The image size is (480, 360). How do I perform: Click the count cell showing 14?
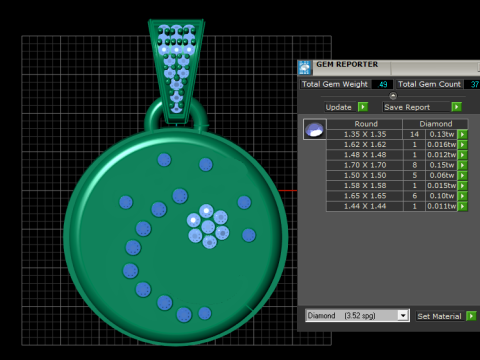tap(414, 134)
